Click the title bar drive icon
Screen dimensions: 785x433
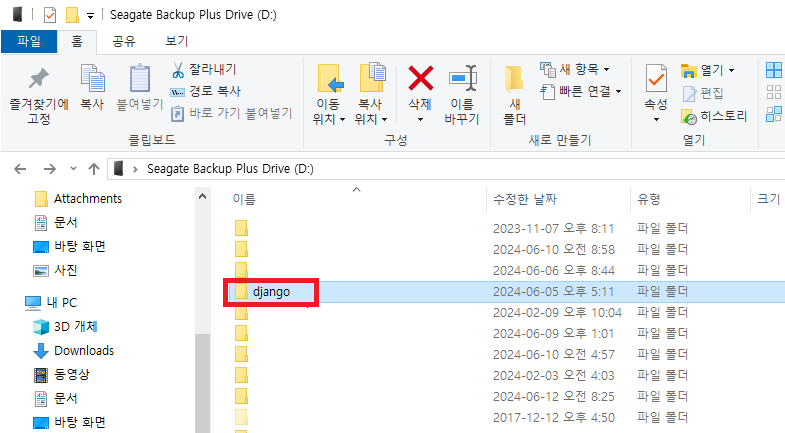coord(18,15)
